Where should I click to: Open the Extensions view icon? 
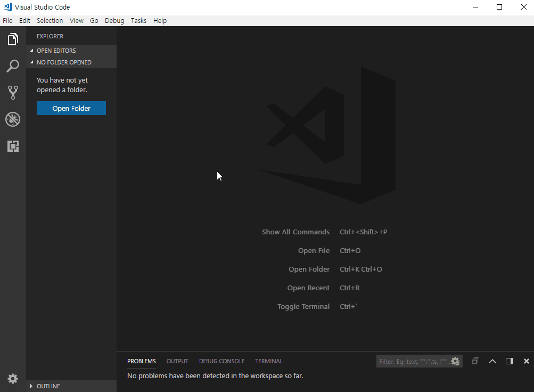(13, 146)
